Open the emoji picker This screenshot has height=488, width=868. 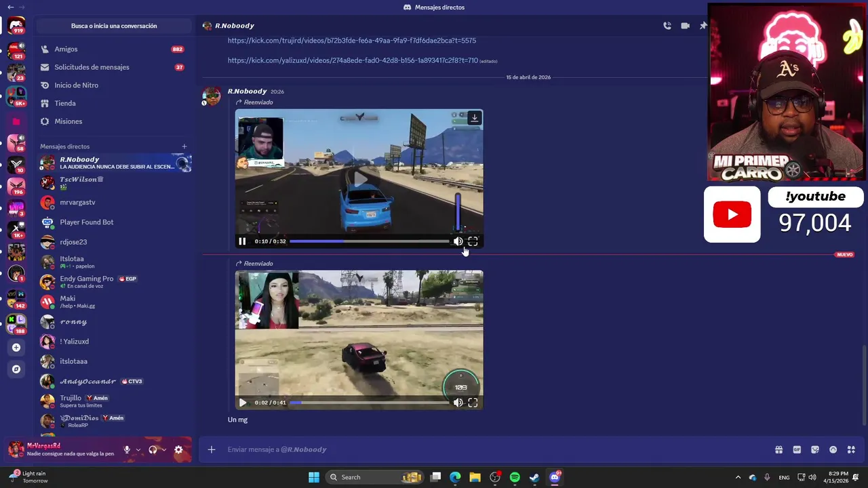click(x=833, y=449)
